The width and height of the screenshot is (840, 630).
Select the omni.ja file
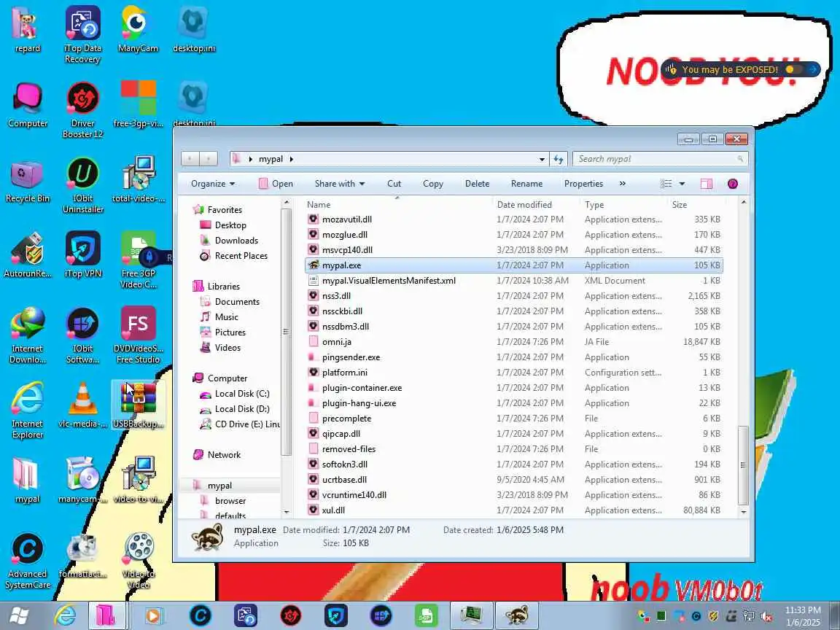[336, 342]
